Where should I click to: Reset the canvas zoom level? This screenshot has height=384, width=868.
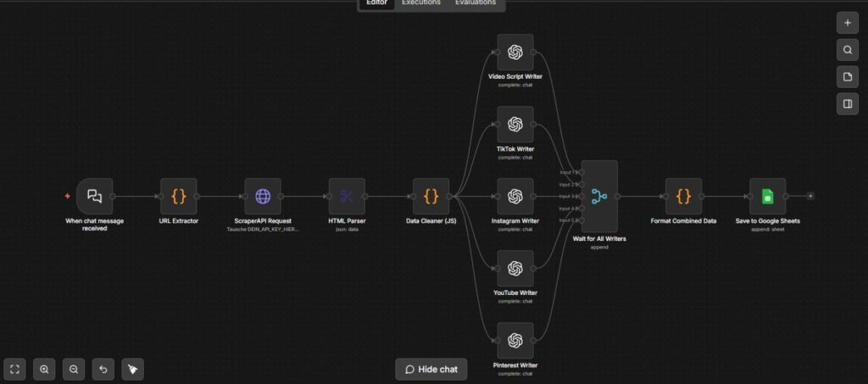pyautogui.click(x=103, y=369)
